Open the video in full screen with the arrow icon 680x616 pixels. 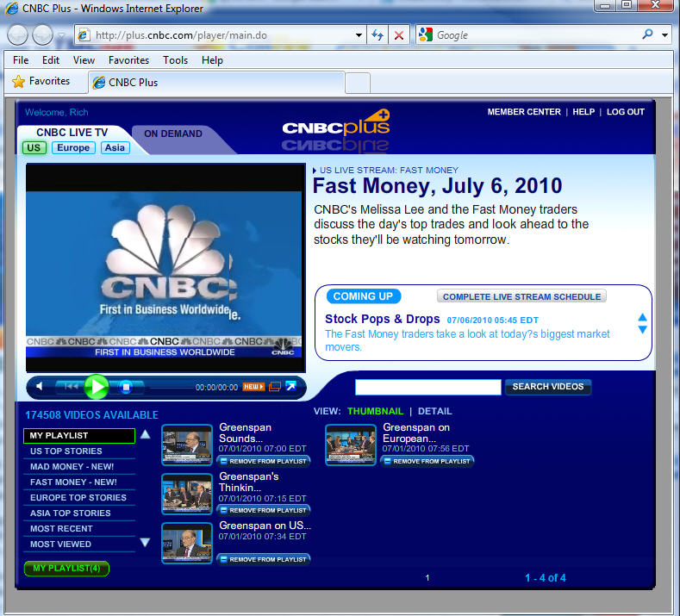pyautogui.click(x=291, y=387)
